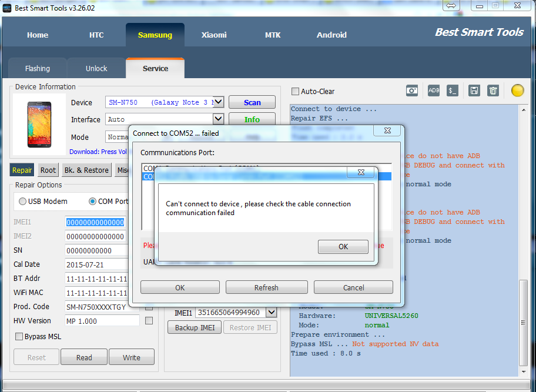
Task: Expand the Interface Auto dropdown
Action: click(x=219, y=119)
